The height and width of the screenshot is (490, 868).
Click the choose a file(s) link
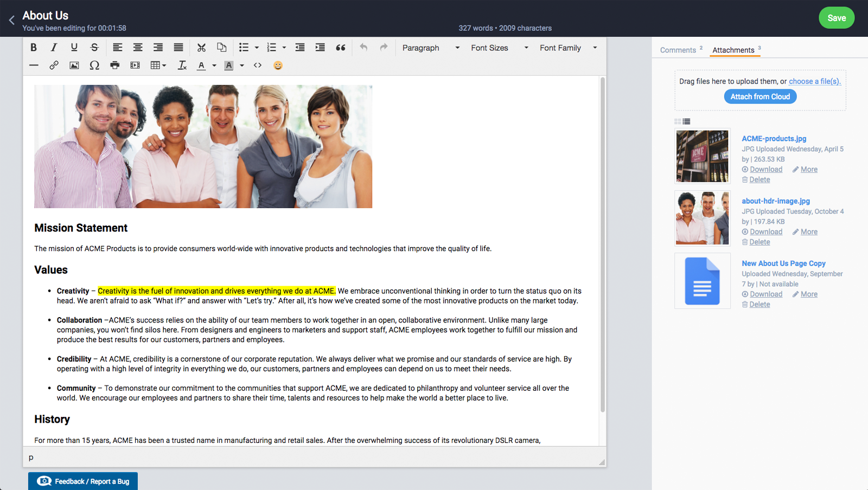pyautogui.click(x=815, y=81)
